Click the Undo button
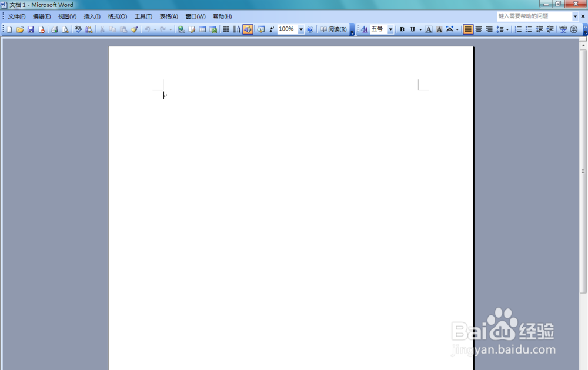The image size is (588, 370). point(146,29)
